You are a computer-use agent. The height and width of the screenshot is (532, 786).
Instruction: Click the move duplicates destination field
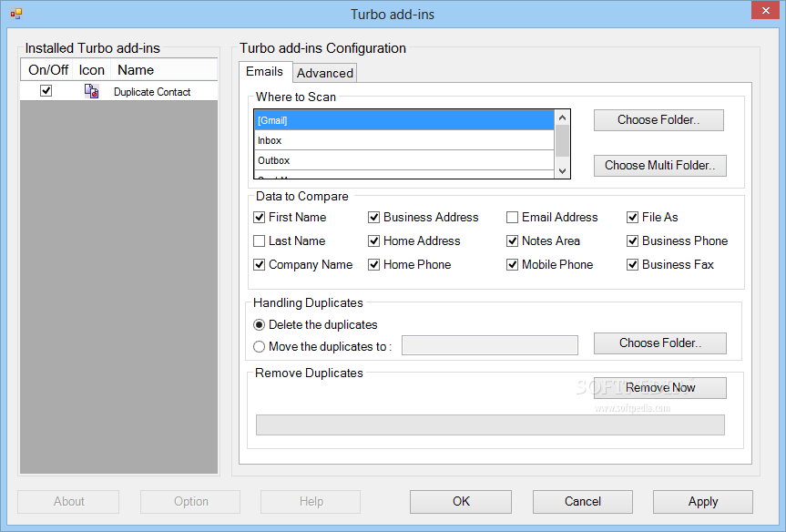pos(490,345)
